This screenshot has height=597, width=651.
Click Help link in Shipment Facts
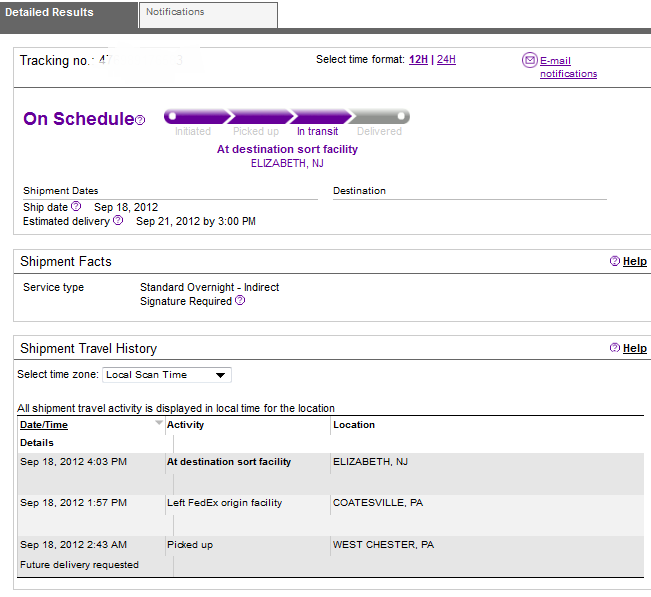click(635, 261)
